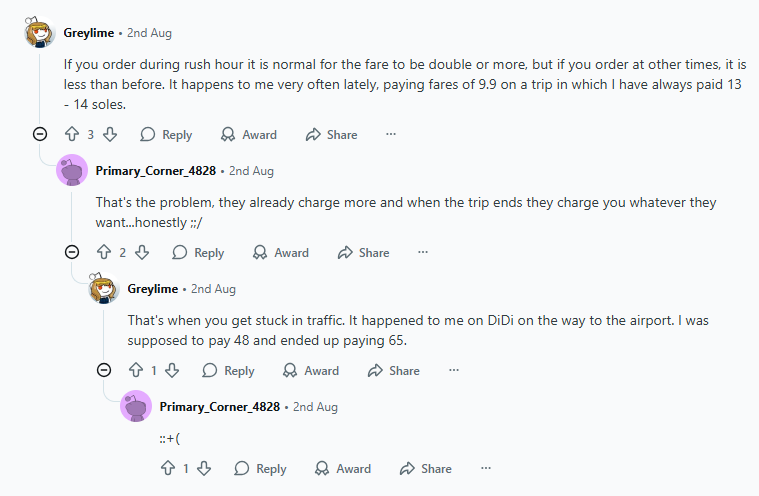Open more options on "::+(" comment

tap(486, 468)
